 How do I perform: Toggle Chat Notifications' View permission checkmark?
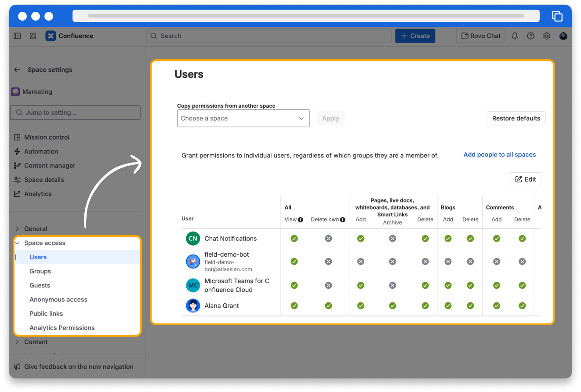click(294, 238)
